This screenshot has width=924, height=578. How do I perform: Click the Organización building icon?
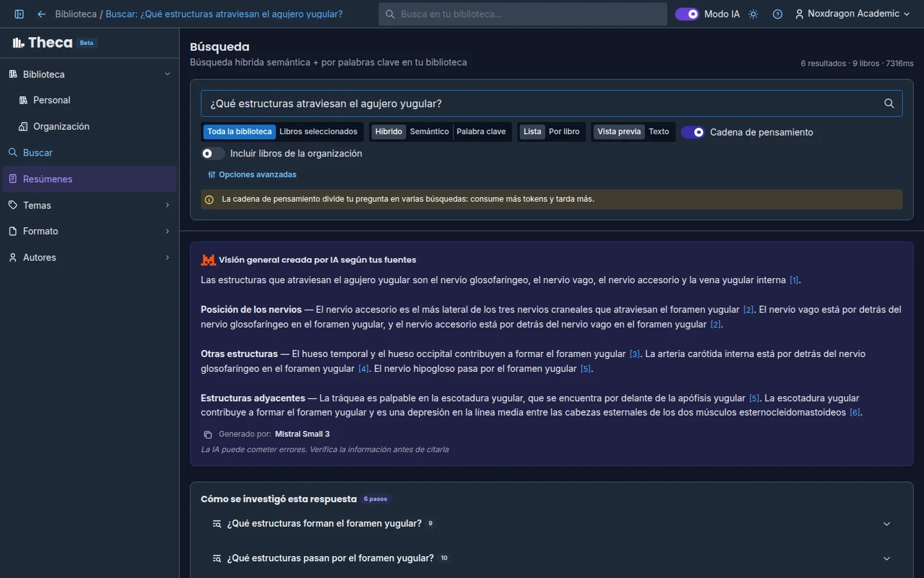point(23,127)
